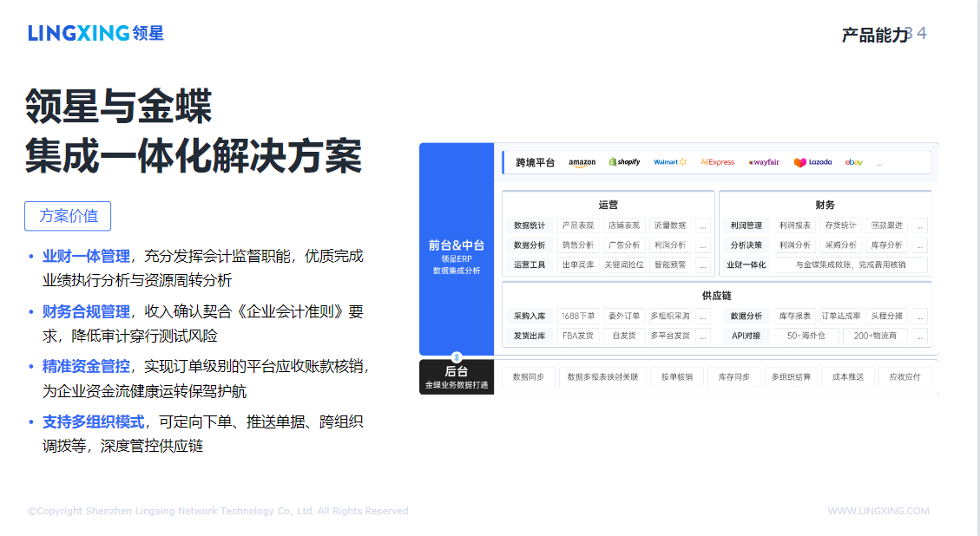Click the 自发货 cell

click(624, 337)
